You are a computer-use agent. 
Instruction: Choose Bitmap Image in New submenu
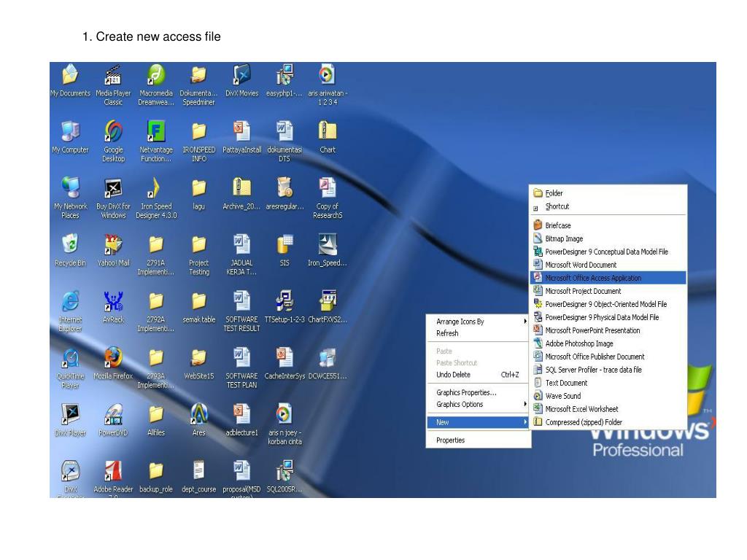point(608,238)
